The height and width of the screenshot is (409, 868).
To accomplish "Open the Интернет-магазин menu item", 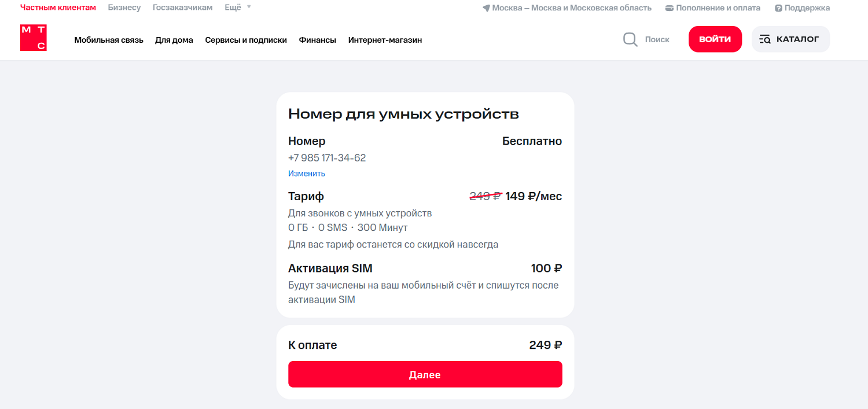I will (x=384, y=40).
